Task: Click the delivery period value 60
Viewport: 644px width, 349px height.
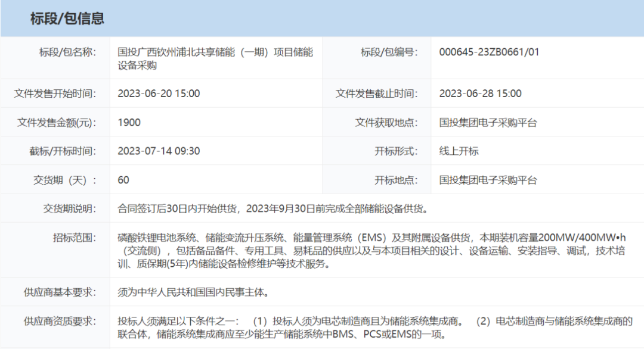Action: coord(123,180)
